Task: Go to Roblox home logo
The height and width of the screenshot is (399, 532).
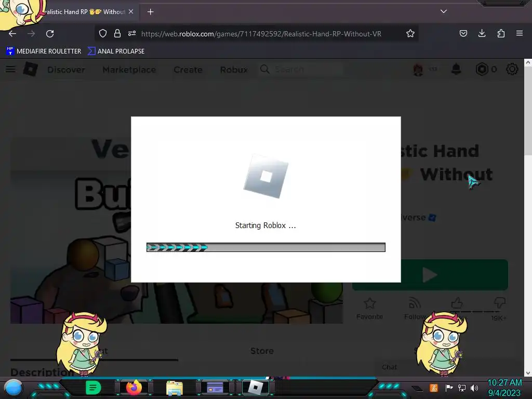Action: (x=30, y=69)
